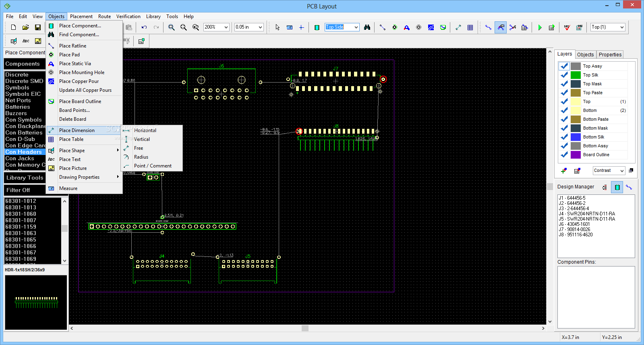Image resolution: width=644 pixels, height=345 pixels.
Task: Select the Place Mounting Hole toolbar icon
Action: pyautogui.click(x=418, y=27)
